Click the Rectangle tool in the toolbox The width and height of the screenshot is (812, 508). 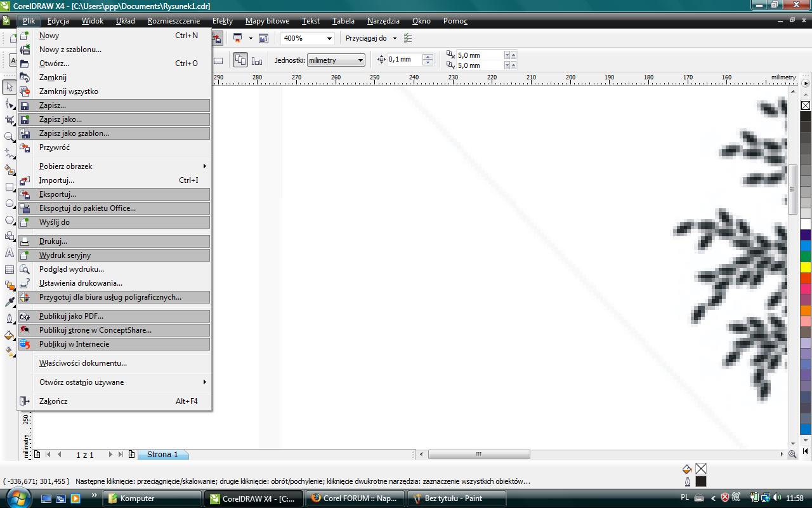pyautogui.click(x=9, y=187)
